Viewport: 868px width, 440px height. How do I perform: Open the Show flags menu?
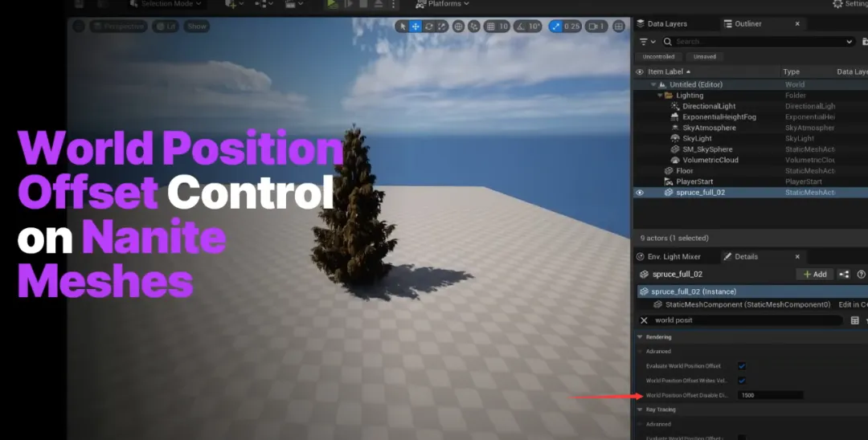197,26
